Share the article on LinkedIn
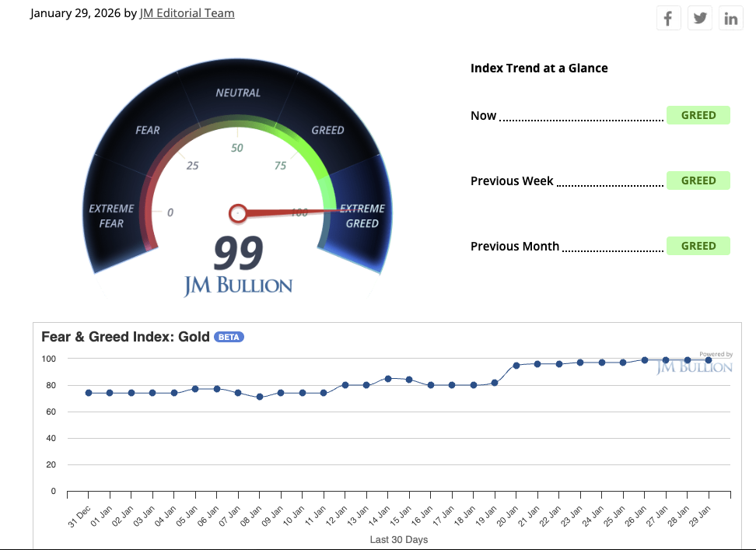The width and height of the screenshot is (756, 550). point(731,19)
